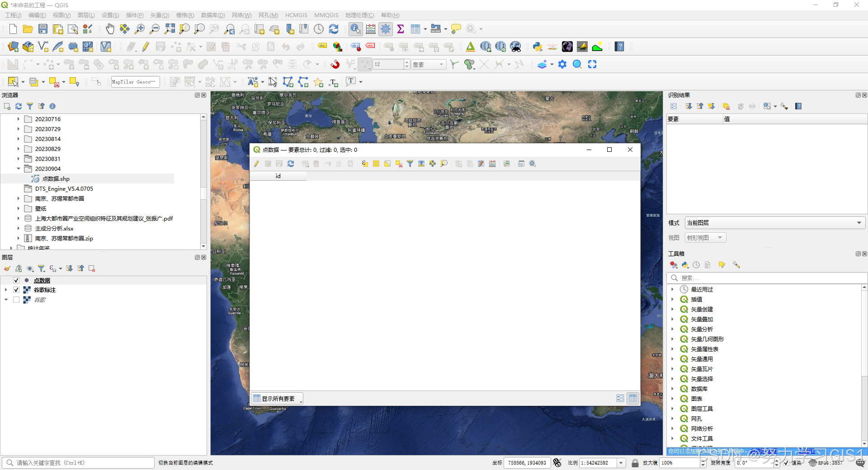Collapse the 20230904 folder
The width and height of the screenshot is (868, 470).
coord(19,169)
